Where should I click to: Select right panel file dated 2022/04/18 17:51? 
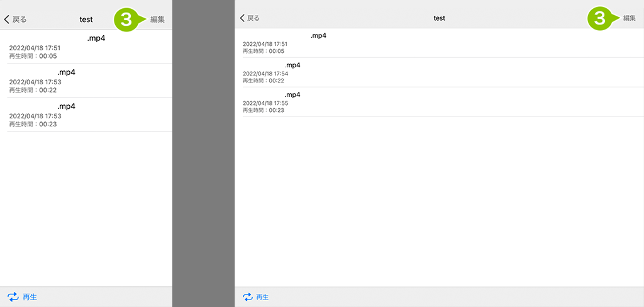click(x=439, y=43)
